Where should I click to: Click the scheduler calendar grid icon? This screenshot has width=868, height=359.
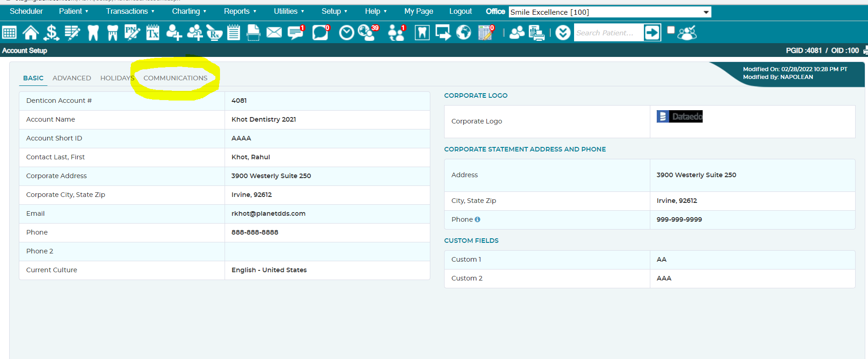click(9, 33)
